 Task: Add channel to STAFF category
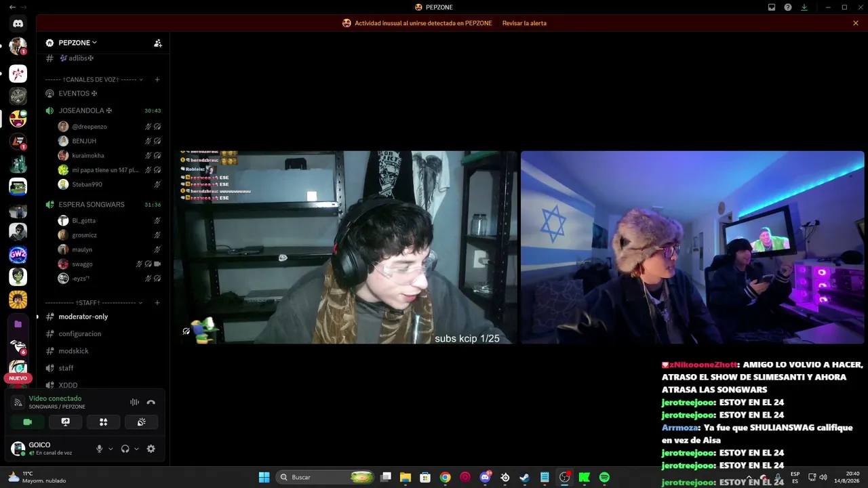click(157, 302)
